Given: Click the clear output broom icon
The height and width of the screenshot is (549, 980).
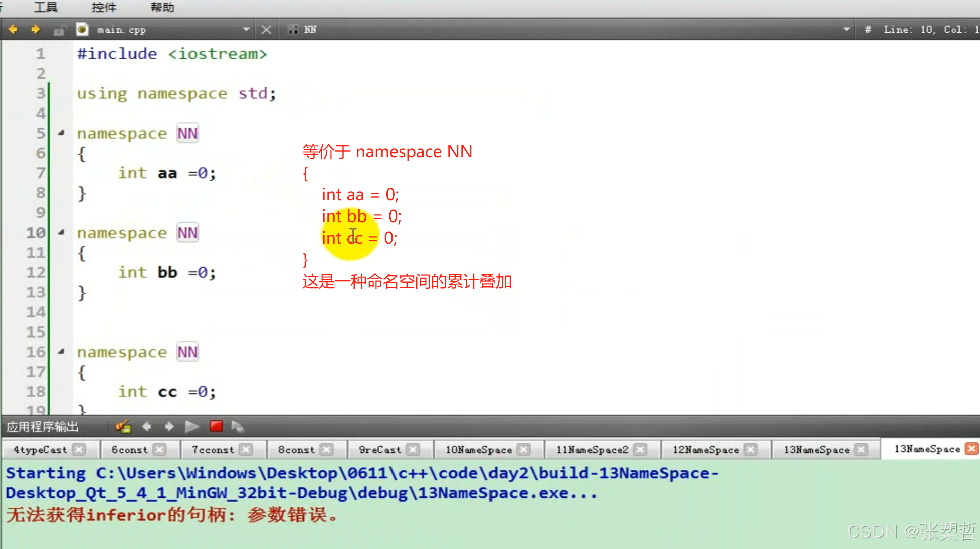Looking at the screenshot, I should [x=123, y=427].
